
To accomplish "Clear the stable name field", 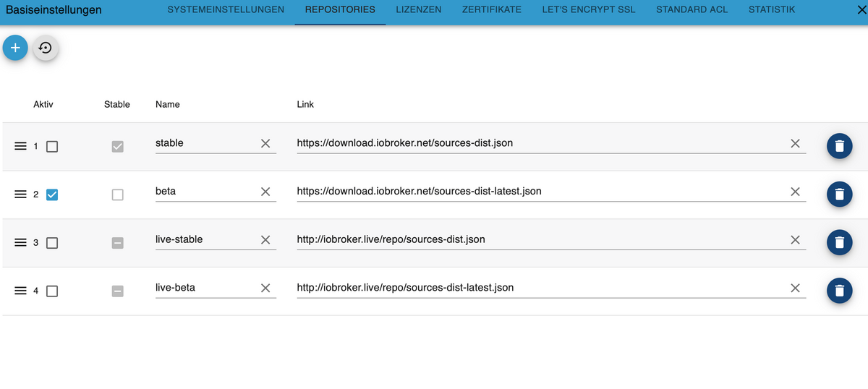I will [x=265, y=144].
